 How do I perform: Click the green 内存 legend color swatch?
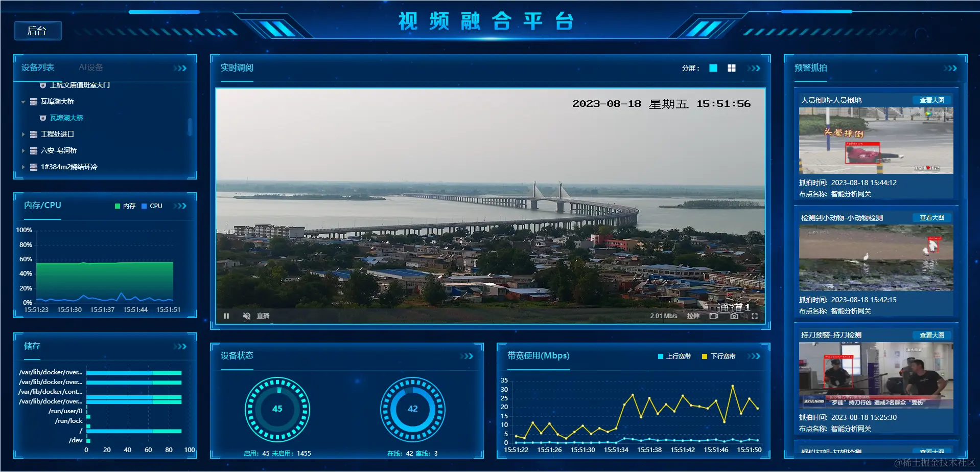116,206
